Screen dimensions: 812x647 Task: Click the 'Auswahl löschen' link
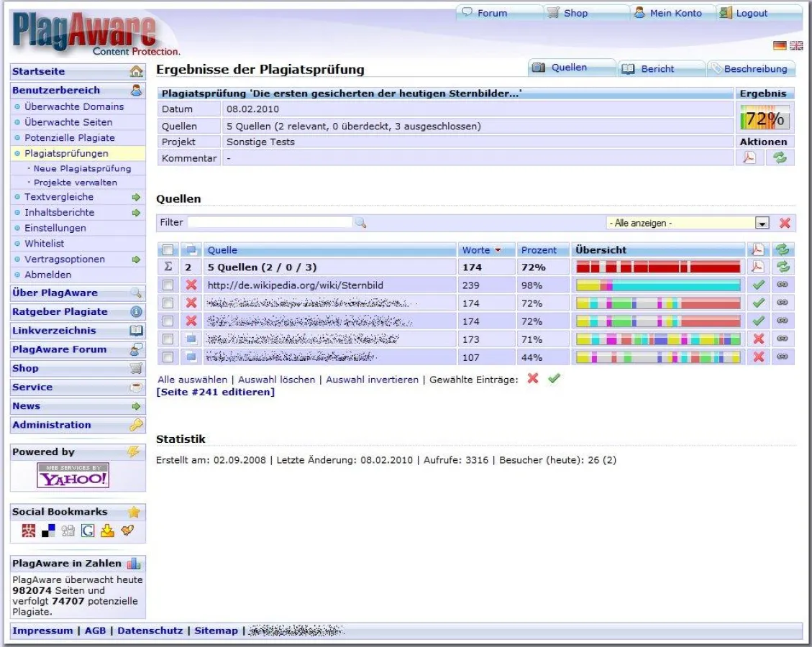(x=276, y=380)
